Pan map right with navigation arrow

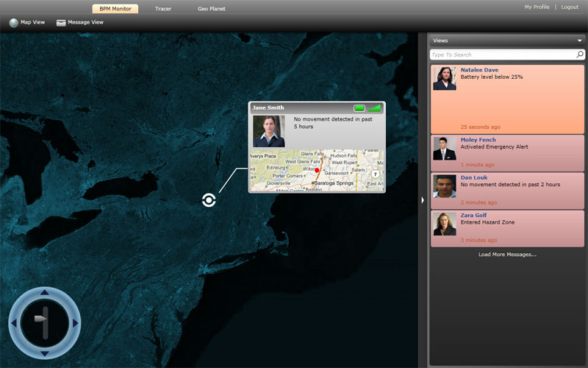(75, 324)
